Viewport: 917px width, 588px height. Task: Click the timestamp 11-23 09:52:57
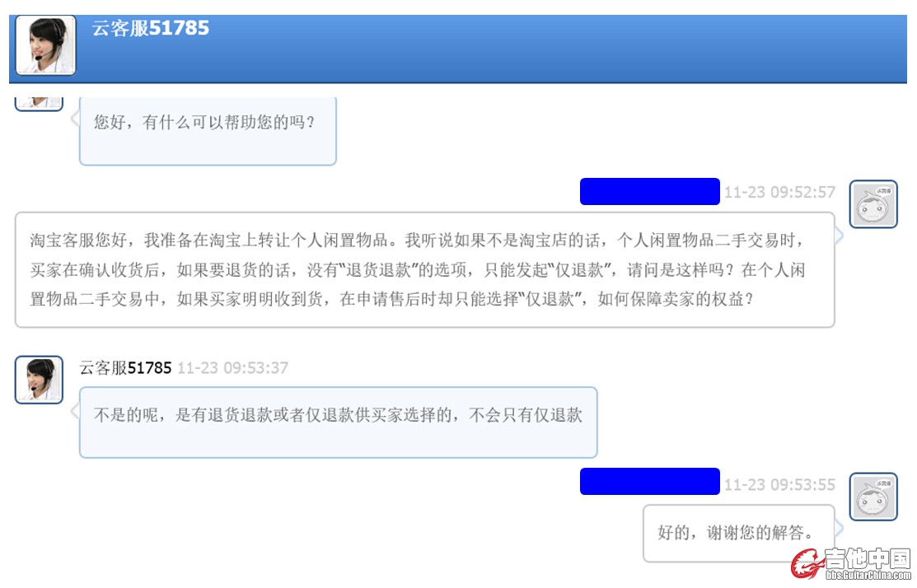pyautogui.click(x=779, y=192)
